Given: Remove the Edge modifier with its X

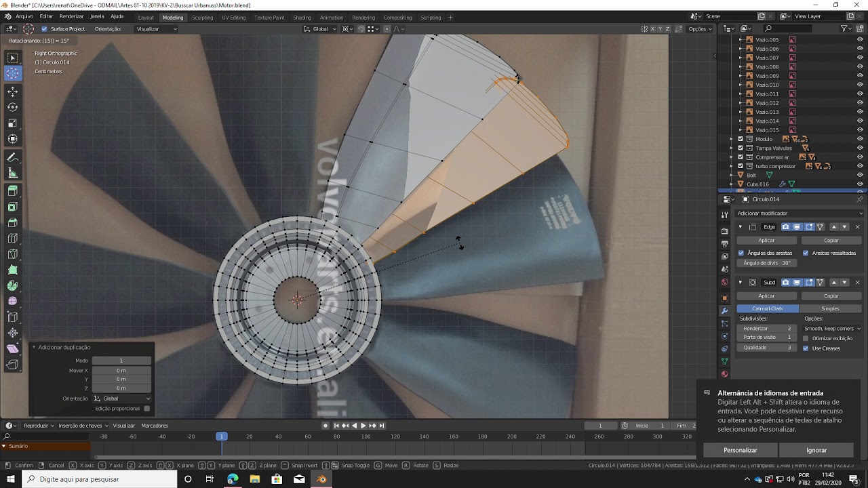Looking at the screenshot, I should pyautogui.click(x=857, y=226).
